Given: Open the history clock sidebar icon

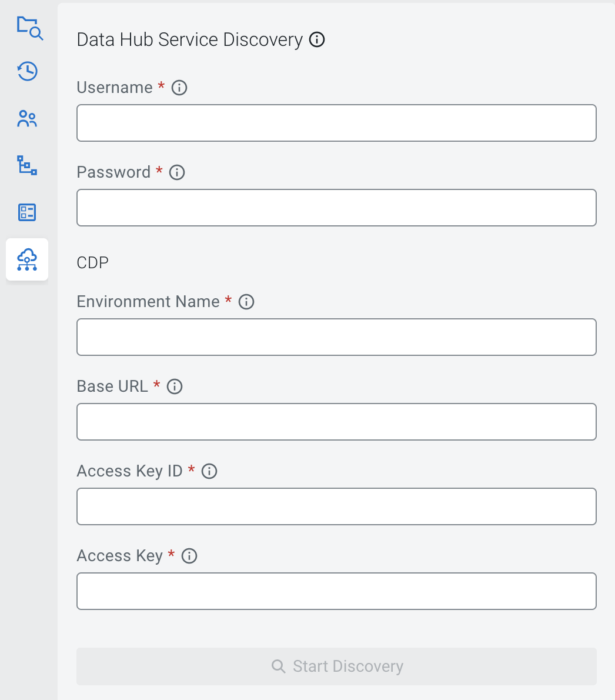Looking at the screenshot, I should tap(27, 72).
